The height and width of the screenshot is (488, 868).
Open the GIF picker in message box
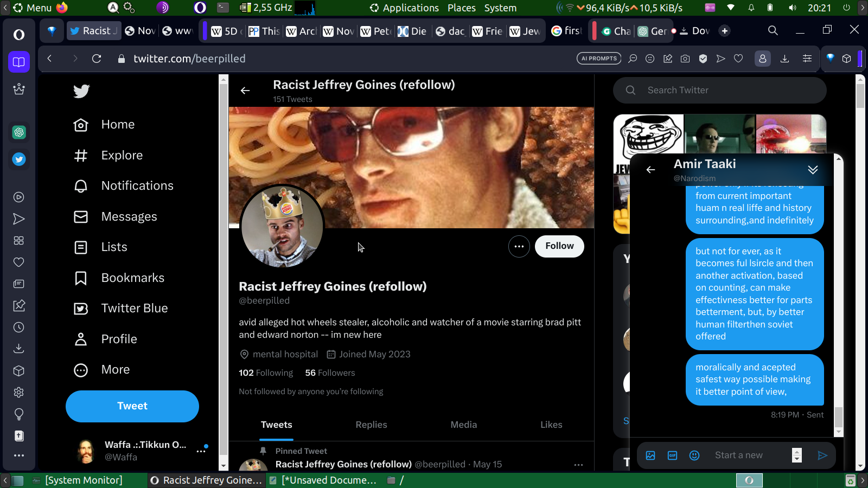672,455
